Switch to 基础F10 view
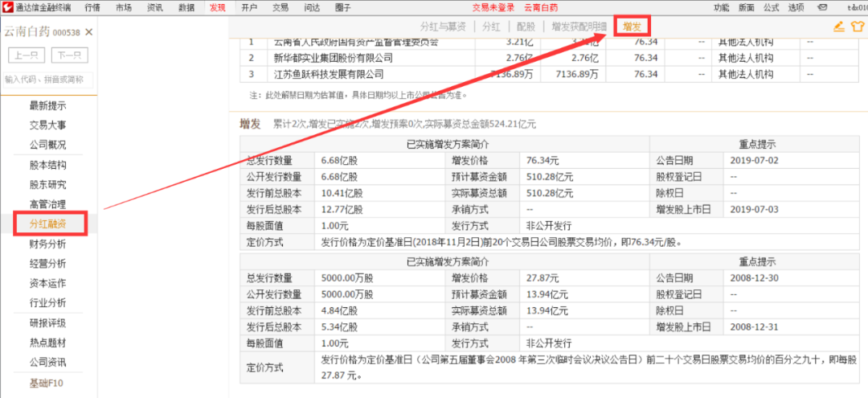This screenshot has height=398, width=868. pyautogui.click(x=47, y=383)
